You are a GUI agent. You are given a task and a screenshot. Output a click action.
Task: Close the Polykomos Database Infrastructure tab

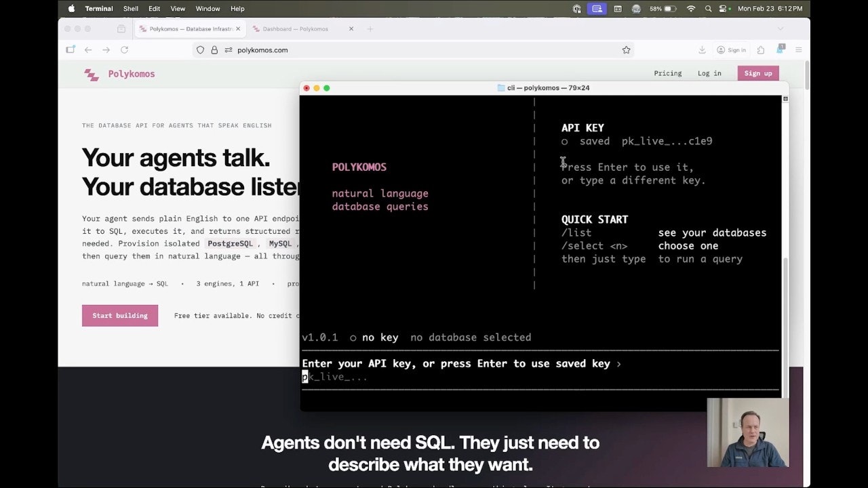point(238,29)
